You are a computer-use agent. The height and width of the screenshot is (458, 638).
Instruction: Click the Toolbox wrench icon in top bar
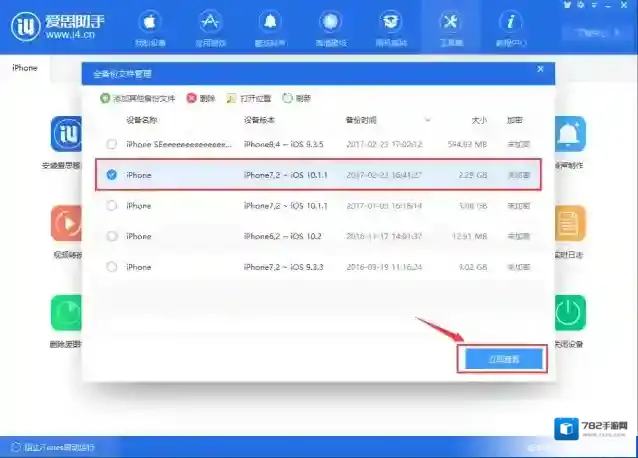pos(450,22)
